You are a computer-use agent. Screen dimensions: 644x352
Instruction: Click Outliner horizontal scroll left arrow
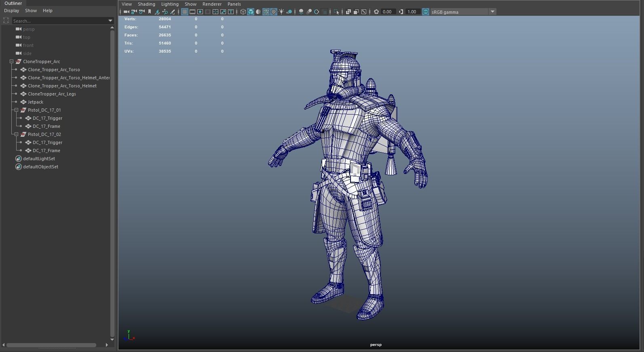[4, 345]
